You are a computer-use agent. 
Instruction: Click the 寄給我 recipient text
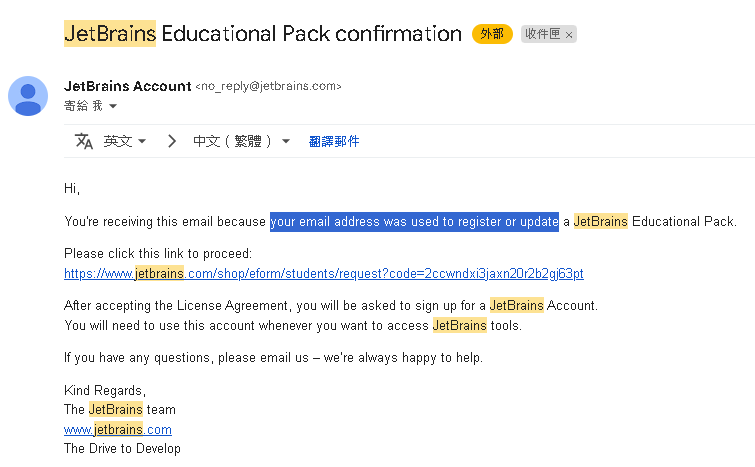click(83, 106)
